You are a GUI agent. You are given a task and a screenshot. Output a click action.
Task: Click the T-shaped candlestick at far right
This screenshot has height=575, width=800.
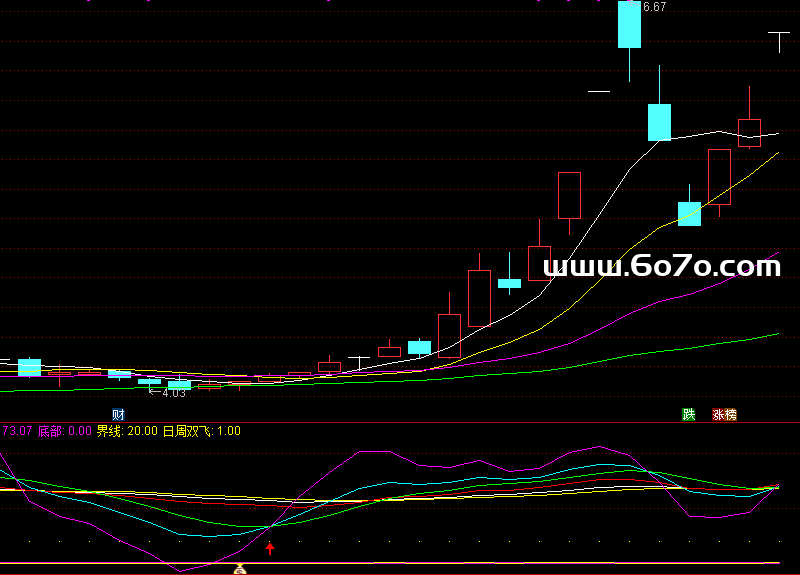pos(779,38)
